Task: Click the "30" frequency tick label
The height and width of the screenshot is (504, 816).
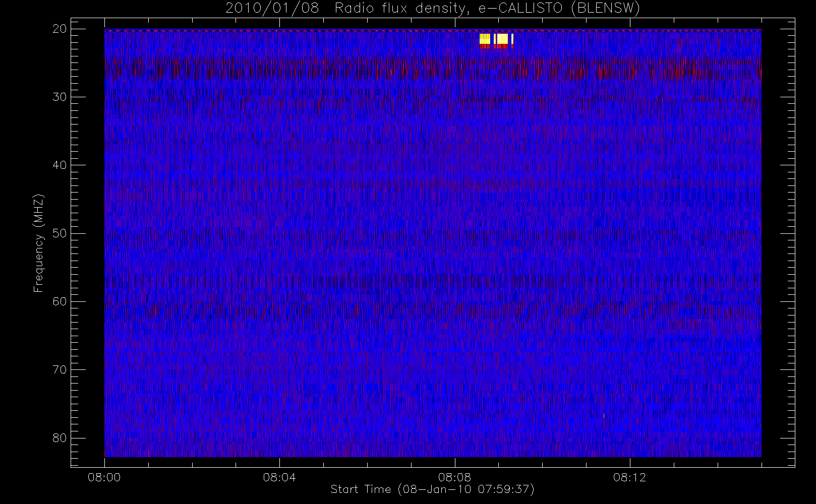Action: coord(60,97)
